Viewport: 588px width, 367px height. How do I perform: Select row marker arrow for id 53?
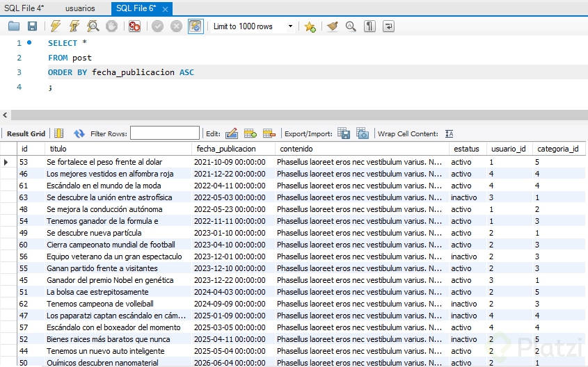[x=6, y=162]
